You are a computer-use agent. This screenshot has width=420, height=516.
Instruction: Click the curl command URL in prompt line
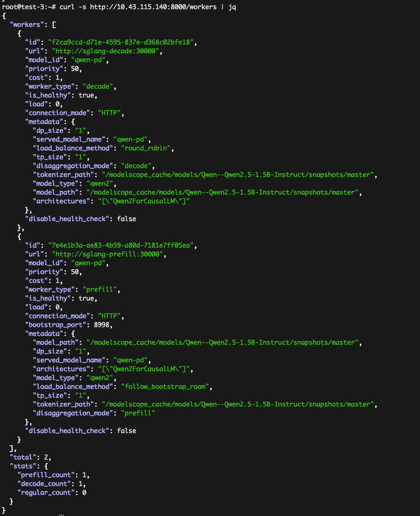coord(153,7)
